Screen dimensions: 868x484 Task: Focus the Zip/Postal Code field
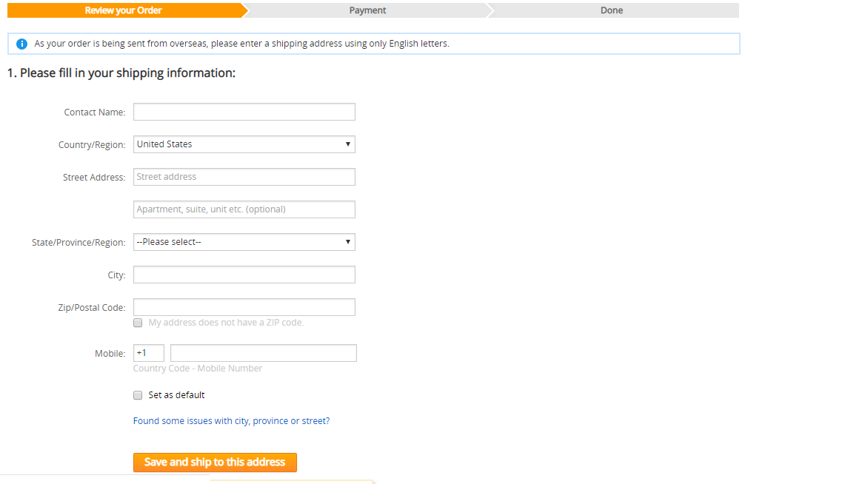(244, 307)
